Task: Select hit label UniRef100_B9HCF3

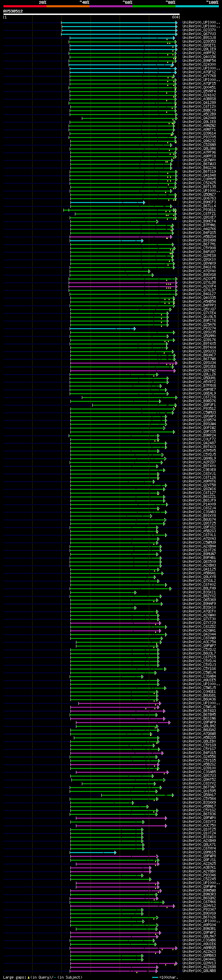Action: [x=199, y=202]
